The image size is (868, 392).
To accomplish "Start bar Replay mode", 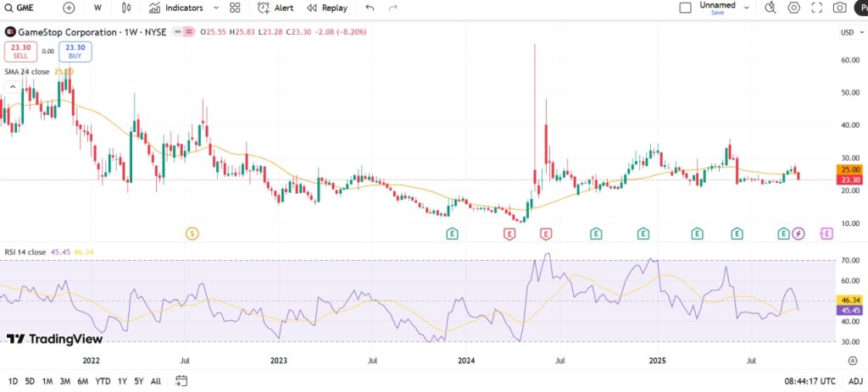I will [327, 8].
